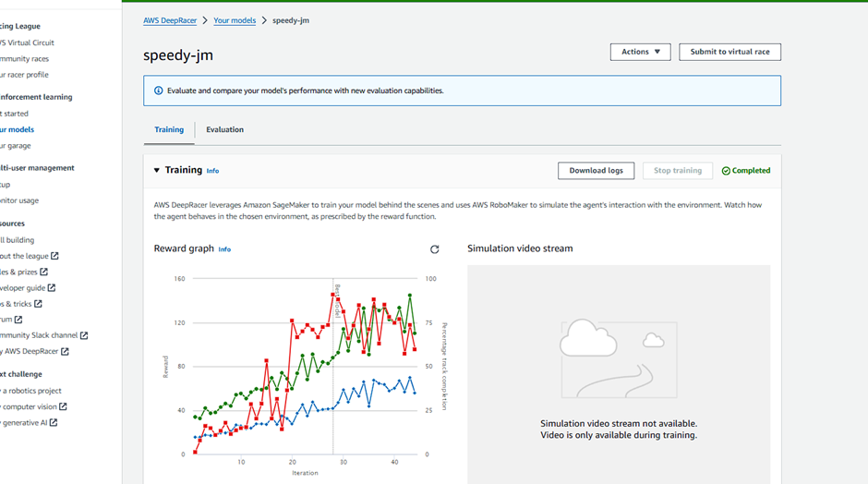The image size is (868, 484).
Task: Click the simulation video placeholder image
Action: [619, 358]
